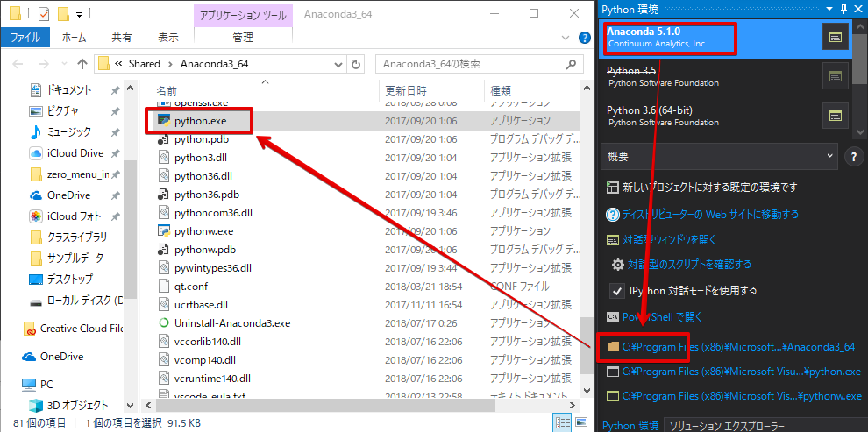
Task: Click the up arrow navigation button in Explorer
Action: coord(82,64)
